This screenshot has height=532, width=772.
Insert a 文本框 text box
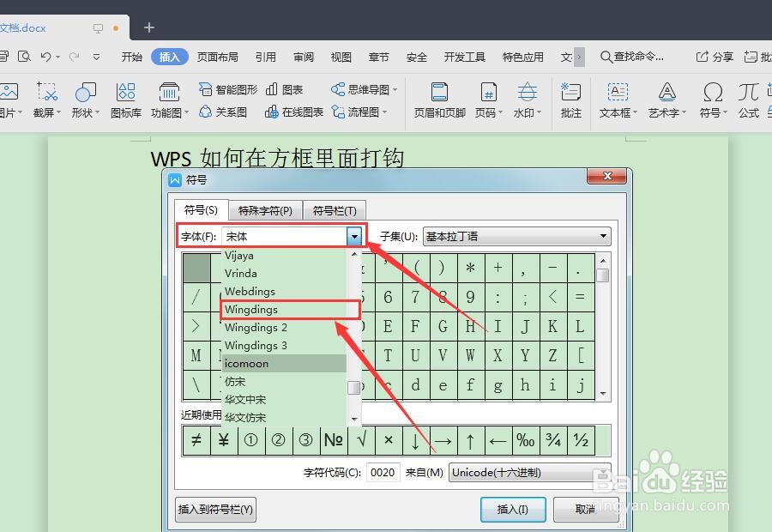point(618,100)
